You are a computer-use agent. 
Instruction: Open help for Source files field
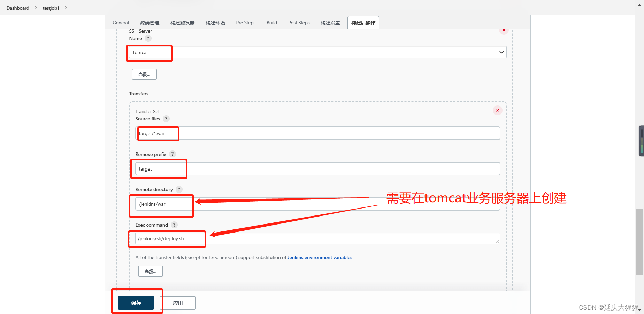[x=166, y=119]
